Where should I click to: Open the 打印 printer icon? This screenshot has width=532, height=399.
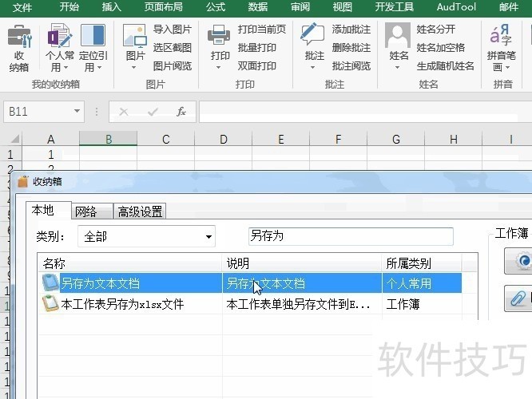point(219,35)
